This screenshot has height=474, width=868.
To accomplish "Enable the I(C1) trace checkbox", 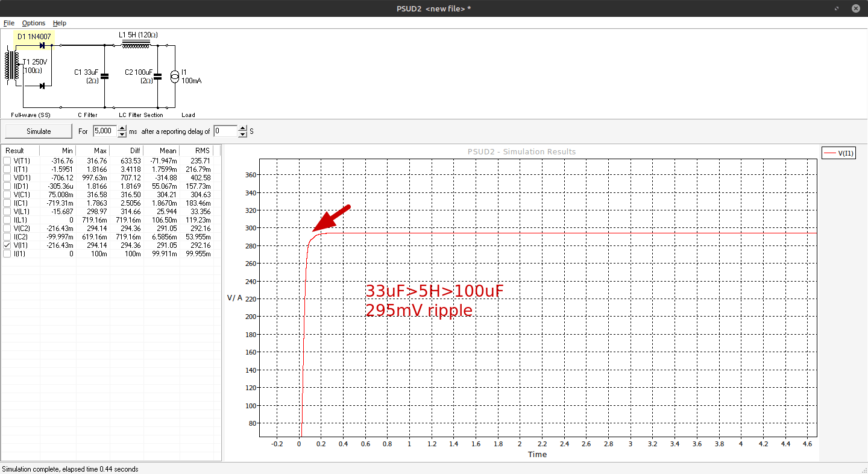I will pyautogui.click(x=7, y=203).
